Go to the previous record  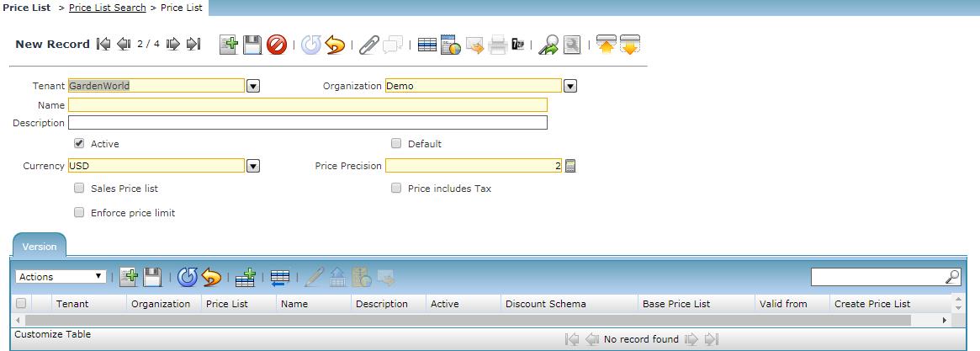click(124, 44)
